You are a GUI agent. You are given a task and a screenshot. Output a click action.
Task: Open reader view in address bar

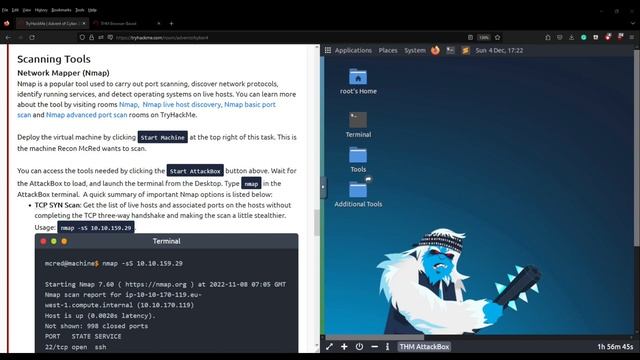pyautogui.click(x=470, y=37)
